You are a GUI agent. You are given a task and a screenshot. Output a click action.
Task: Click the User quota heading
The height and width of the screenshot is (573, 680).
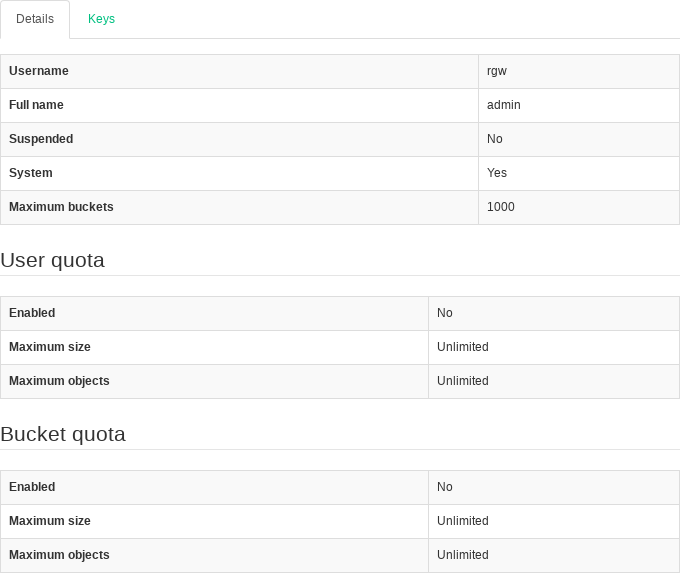click(x=52, y=261)
